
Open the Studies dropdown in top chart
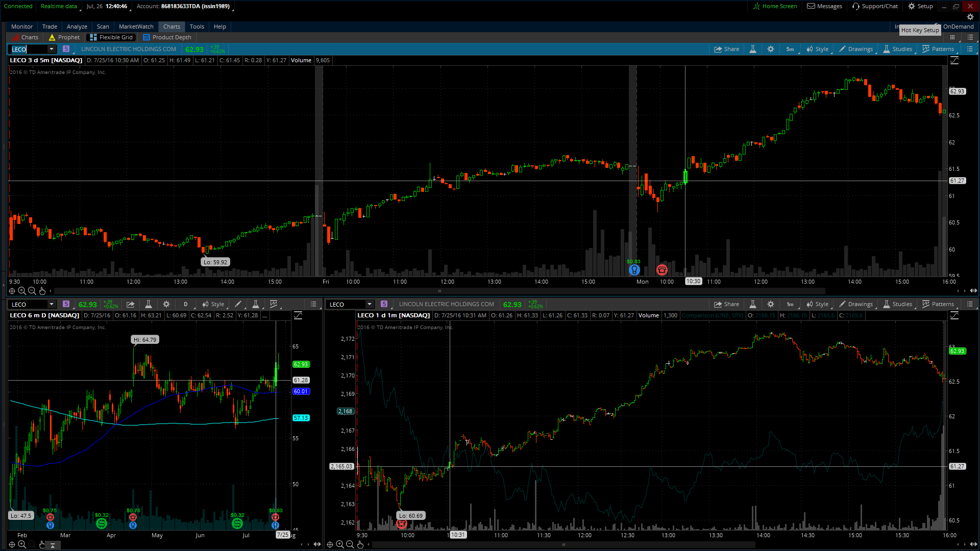897,49
